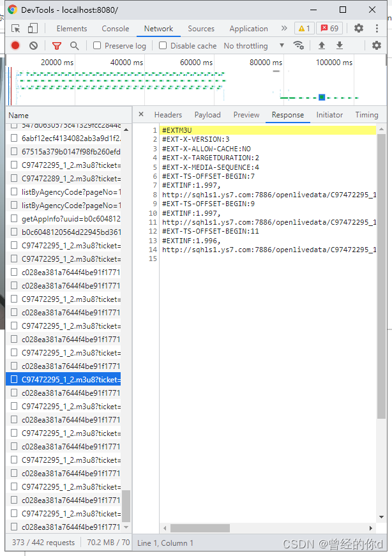This screenshot has height=556, width=392.
Task: Click the response vertical scrollbar thumb
Action: pyautogui.click(x=381, y=276)
